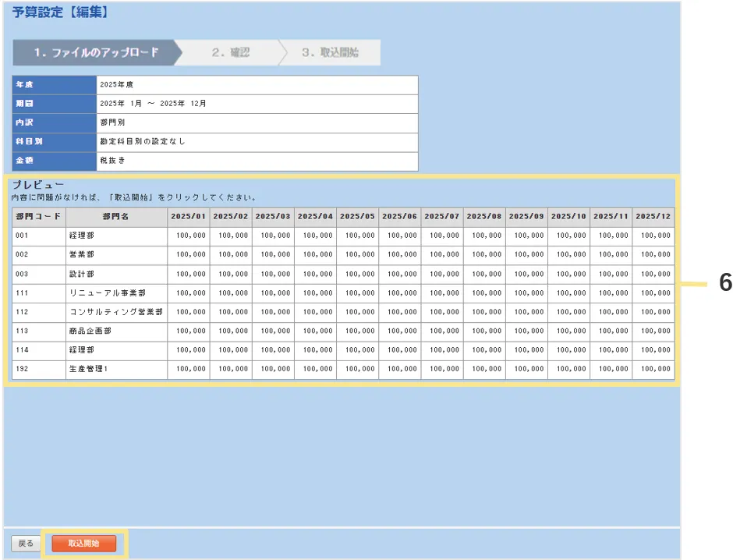Click the 部門コード column header
The height and width of the screenshot is (560, 740).
(38, 216)
